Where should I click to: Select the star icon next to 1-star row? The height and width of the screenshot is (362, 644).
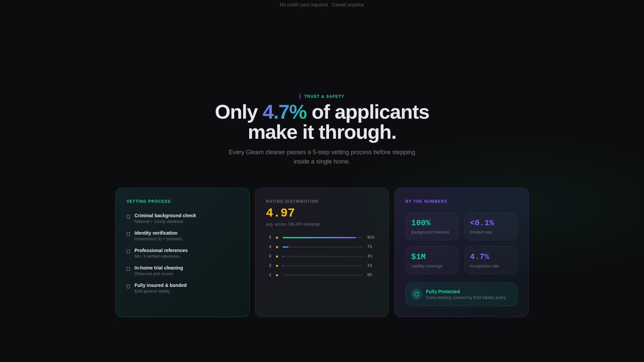coord(277,275)
